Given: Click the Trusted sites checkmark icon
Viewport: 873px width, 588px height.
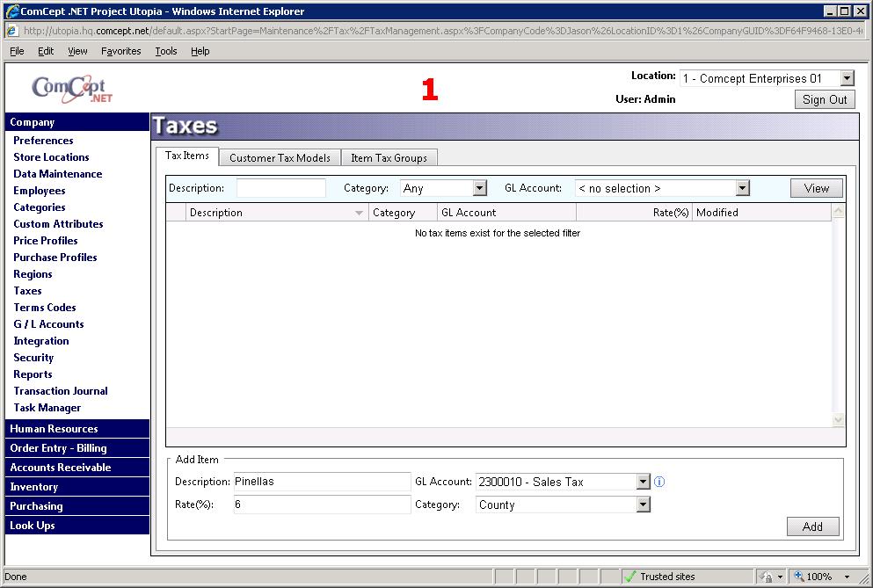Looking at the screenshot, I should click(x=629, y=577).
